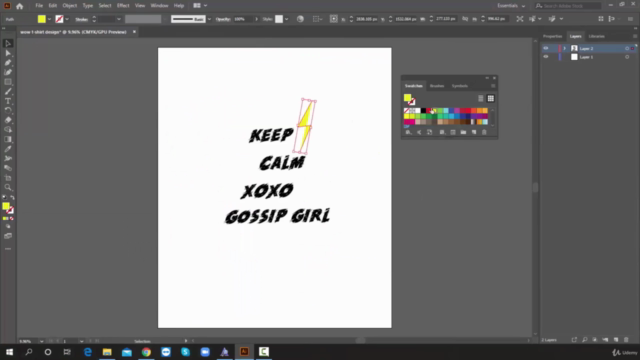Toggle Constrain Width and Height link

point(465,19)
